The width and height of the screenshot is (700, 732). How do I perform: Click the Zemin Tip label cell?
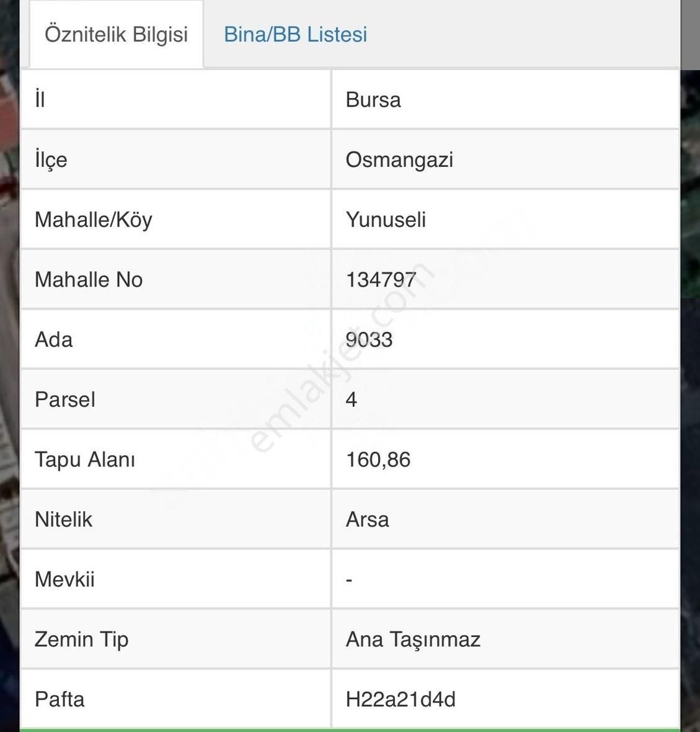pos(176,640)
